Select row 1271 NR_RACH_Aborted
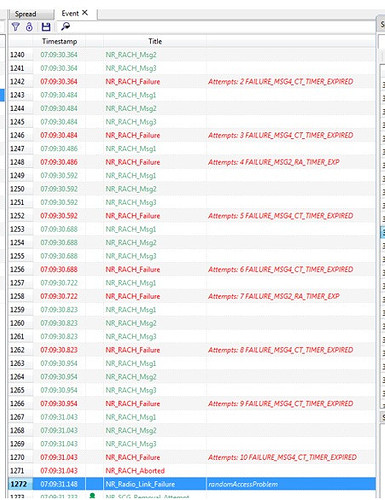Image resolution: width=385 pixels, height=500 pixels. [x=192, y=471]
